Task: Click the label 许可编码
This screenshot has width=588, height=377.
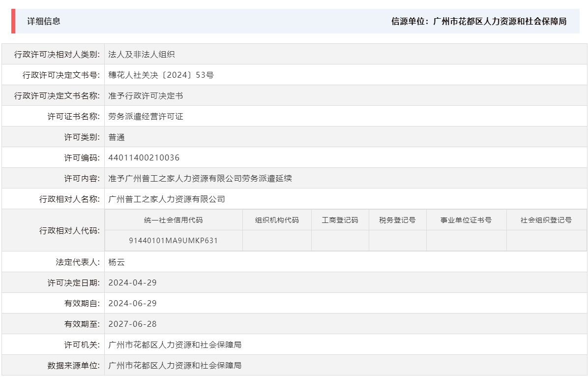Action: [82, 157]
